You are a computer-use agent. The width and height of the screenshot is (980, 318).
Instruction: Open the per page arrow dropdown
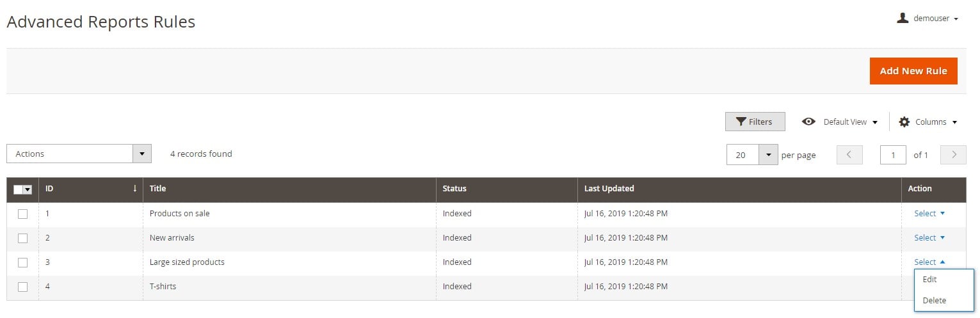point(767,155)
